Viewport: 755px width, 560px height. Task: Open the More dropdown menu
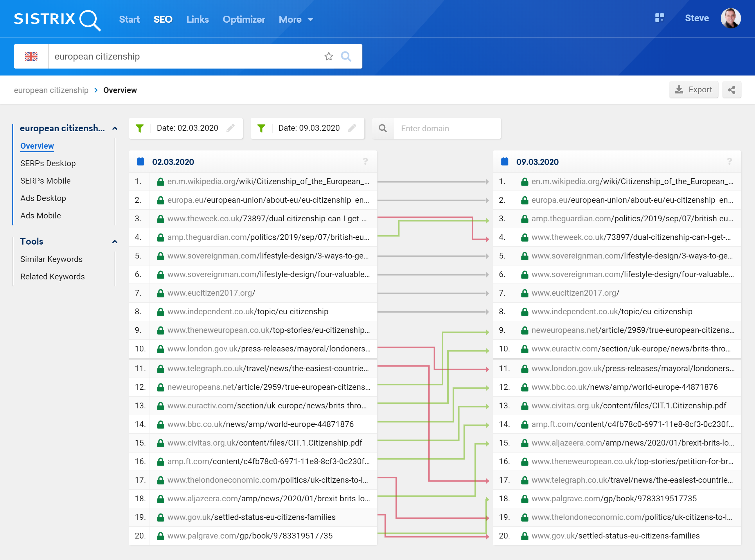click(x=296, y=20)
